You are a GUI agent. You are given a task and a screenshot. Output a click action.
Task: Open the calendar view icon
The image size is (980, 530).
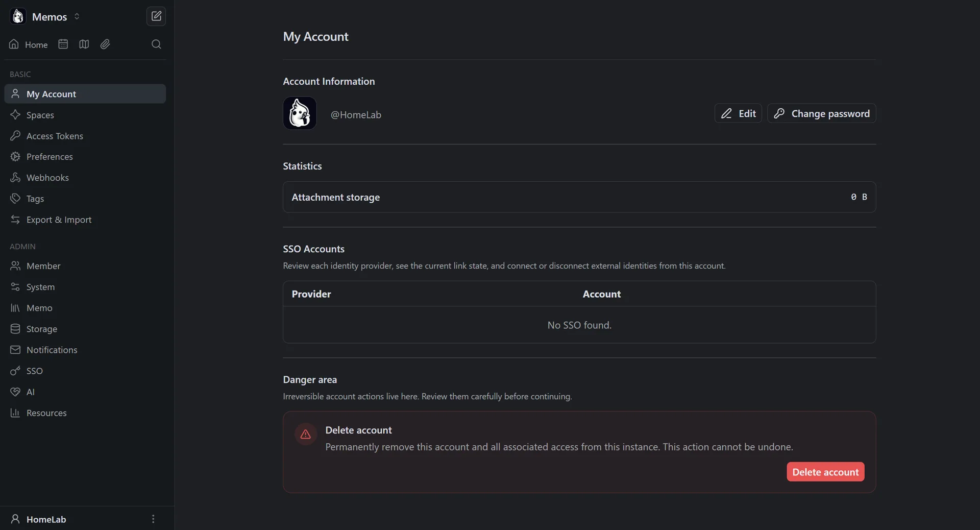coord(63,44)
